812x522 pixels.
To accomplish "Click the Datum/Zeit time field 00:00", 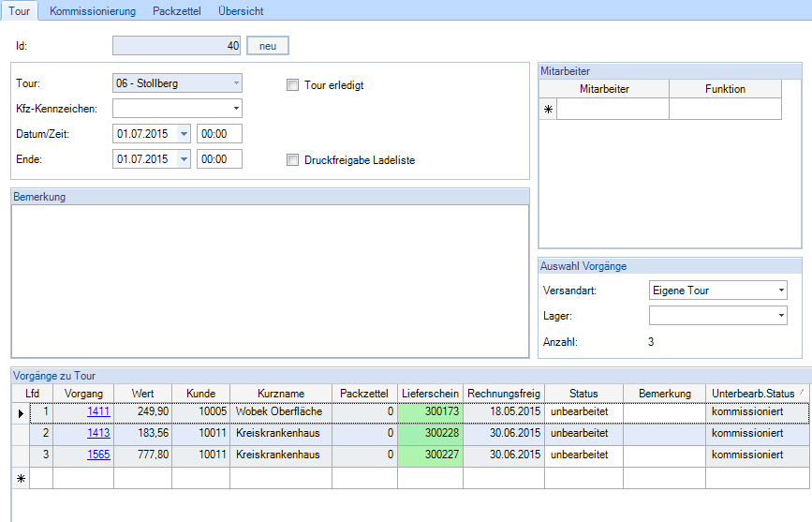I will [x=220, y=134].
